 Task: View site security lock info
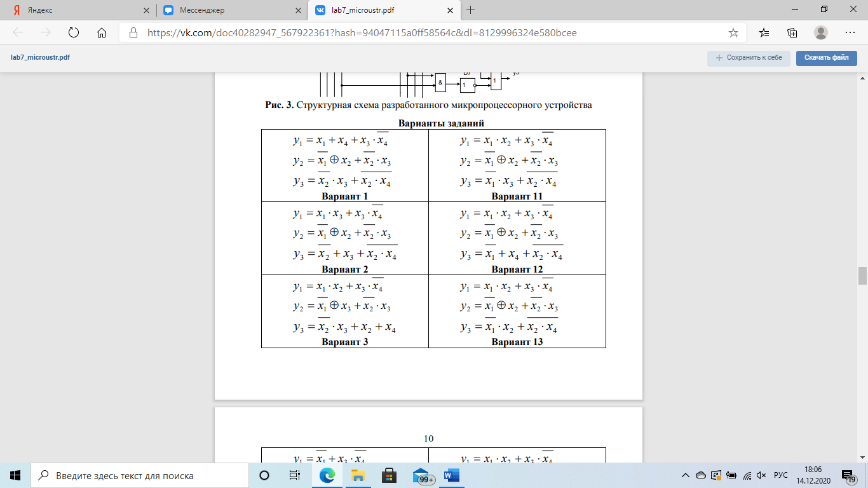coord(133,33)
